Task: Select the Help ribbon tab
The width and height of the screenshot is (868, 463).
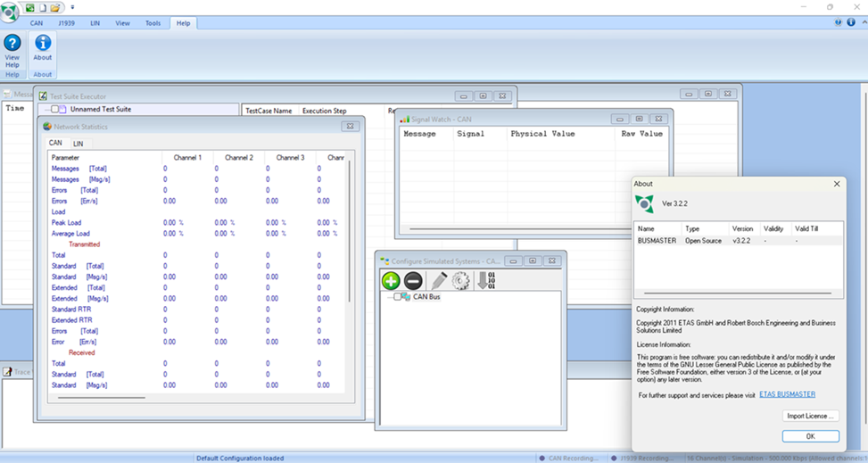Action: pos(183,23)
